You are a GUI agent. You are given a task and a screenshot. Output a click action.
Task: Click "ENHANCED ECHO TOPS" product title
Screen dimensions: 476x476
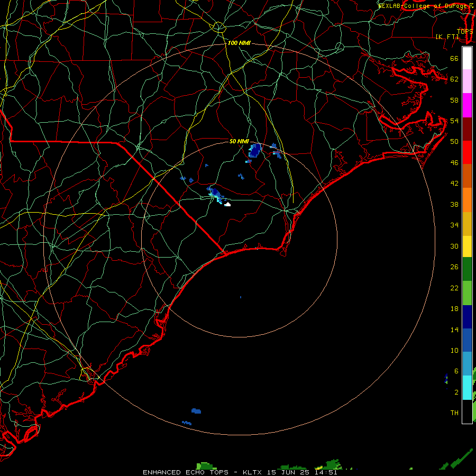coord(186,472)
